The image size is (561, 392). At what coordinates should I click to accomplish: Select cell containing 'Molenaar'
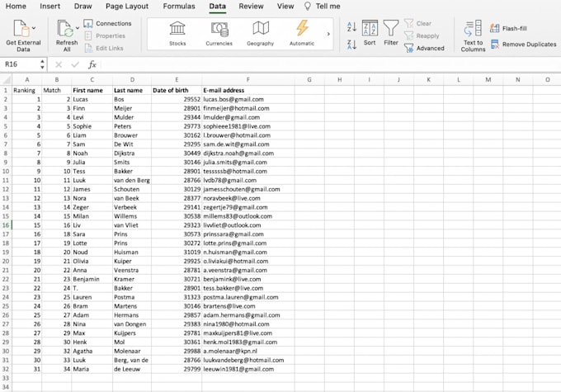point(132,352)
